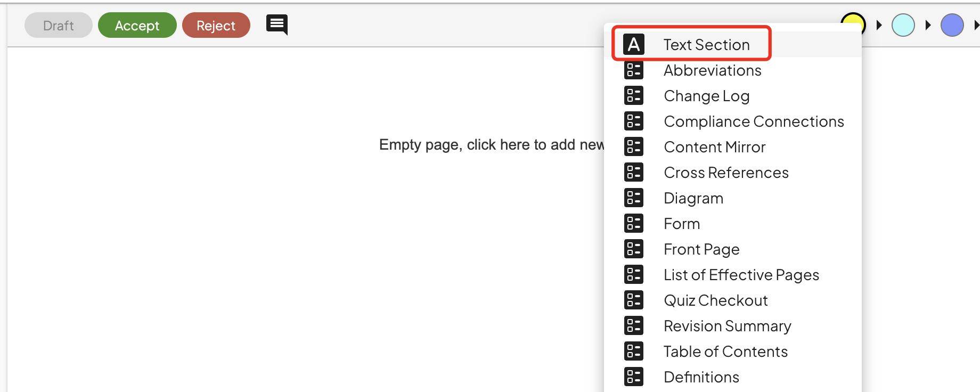The image size is (980, 392).
Task: Click the Revision Summary section icon
Action: pyautogui.click(x=633, y=325)
